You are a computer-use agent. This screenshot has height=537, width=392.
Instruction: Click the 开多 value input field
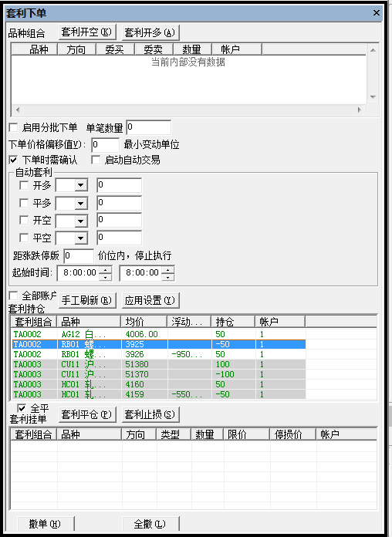pyautogui.click(x=120, y=185)
